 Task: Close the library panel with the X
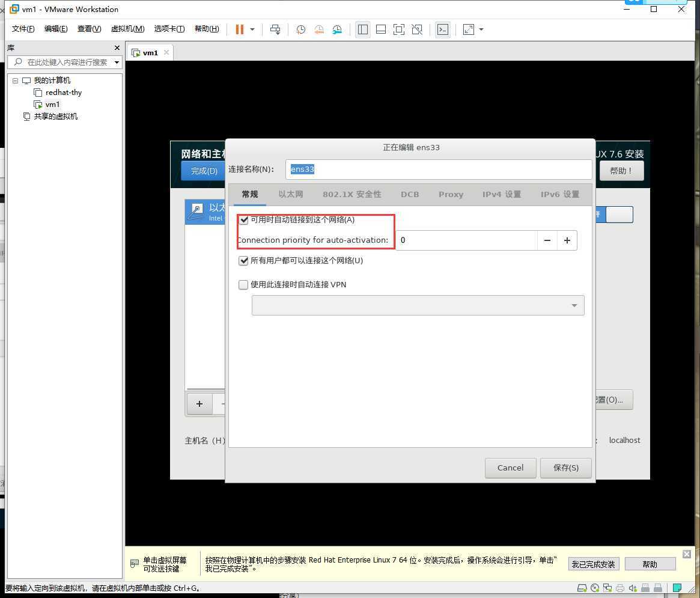point(117,48)
